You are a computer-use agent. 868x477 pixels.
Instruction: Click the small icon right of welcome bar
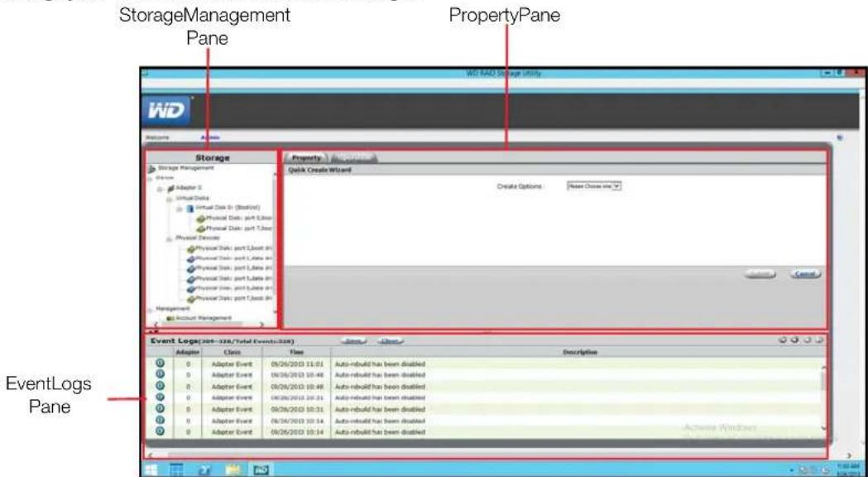click(x=841, y=137)
